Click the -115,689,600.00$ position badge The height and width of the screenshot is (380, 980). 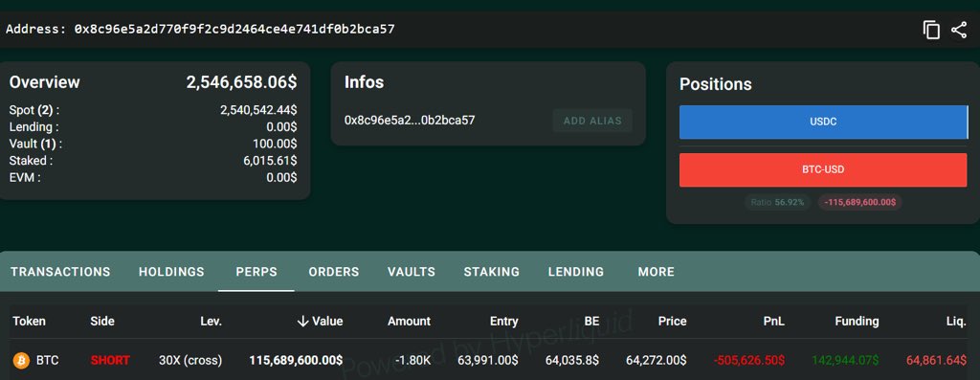860,203
